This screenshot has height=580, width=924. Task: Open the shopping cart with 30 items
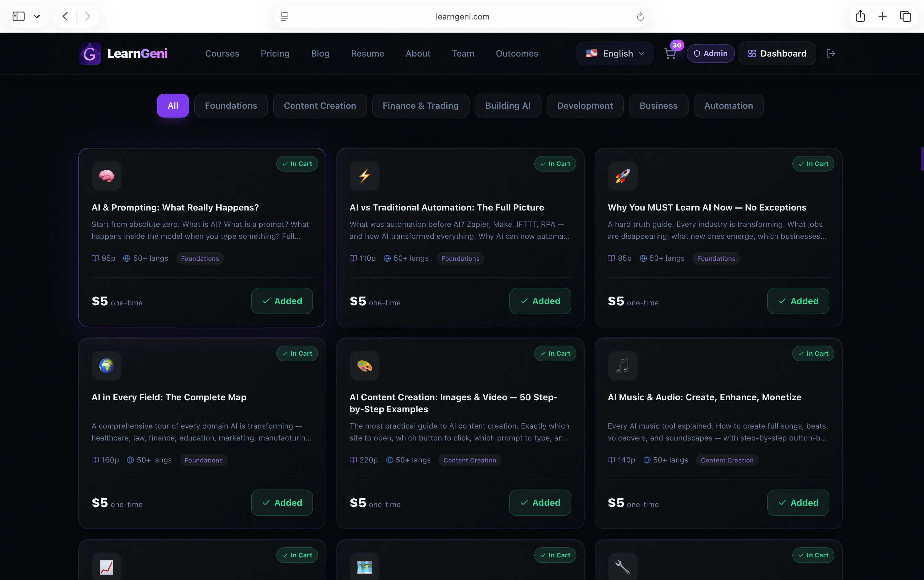(x=670, y=53)
